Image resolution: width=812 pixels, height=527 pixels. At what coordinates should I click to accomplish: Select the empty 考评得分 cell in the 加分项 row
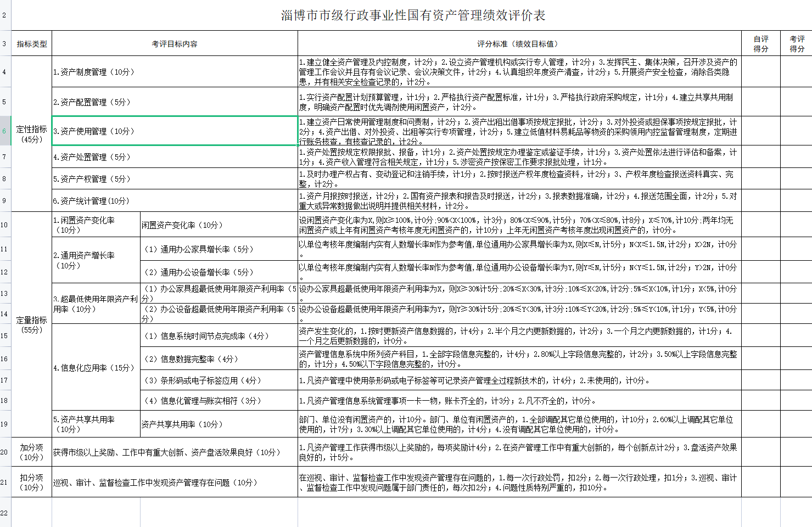[797, 452]
